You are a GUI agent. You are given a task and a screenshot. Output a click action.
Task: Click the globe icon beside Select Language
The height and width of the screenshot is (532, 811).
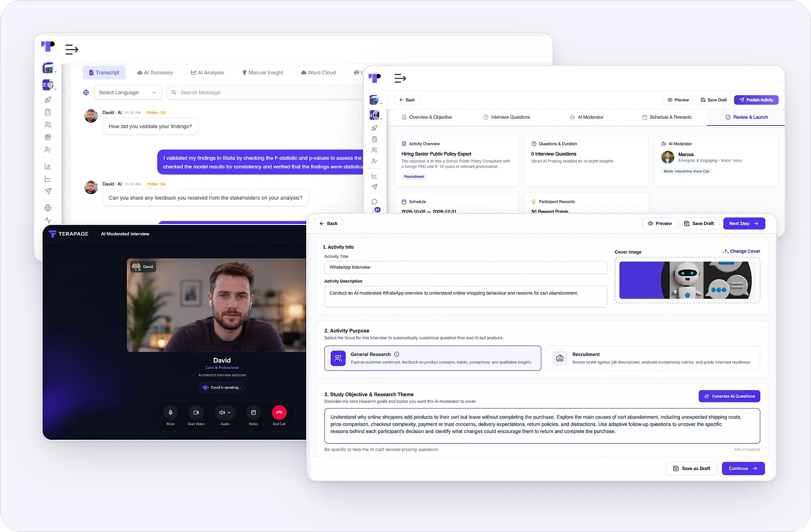click(86, 92)
